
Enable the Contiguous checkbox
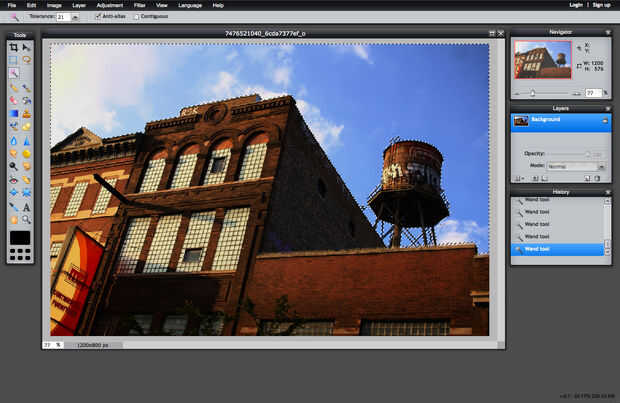pyautogui.click(x=136, y=17)
